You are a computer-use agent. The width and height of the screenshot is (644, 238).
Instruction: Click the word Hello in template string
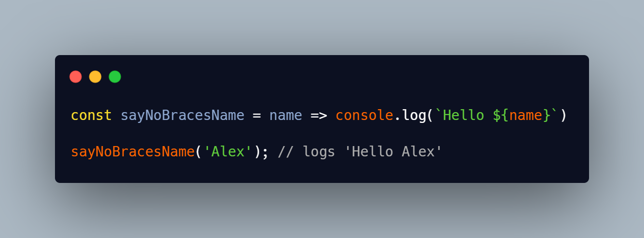click(463, 116)
